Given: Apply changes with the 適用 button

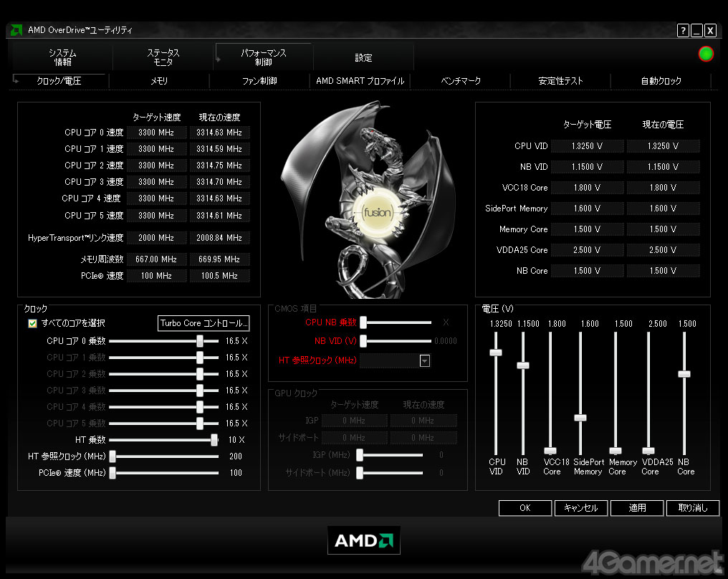Looking at the screenshot, I should tap(637, 508).
